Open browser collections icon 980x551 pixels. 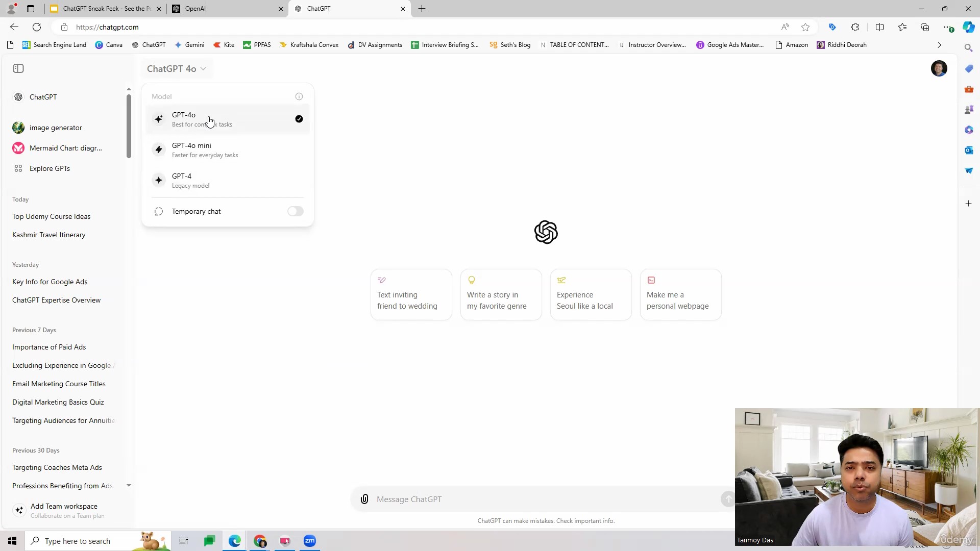click(x=925, y=27)
